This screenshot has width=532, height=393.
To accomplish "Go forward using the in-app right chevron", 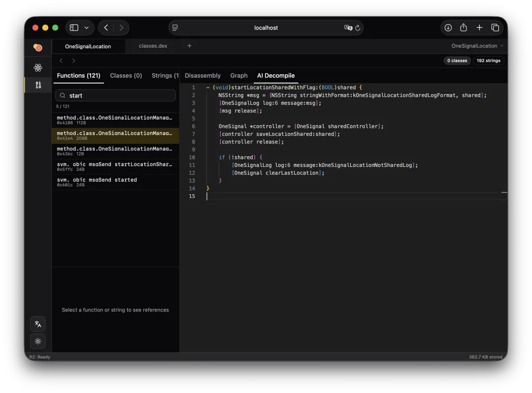I will pos(74,61).
